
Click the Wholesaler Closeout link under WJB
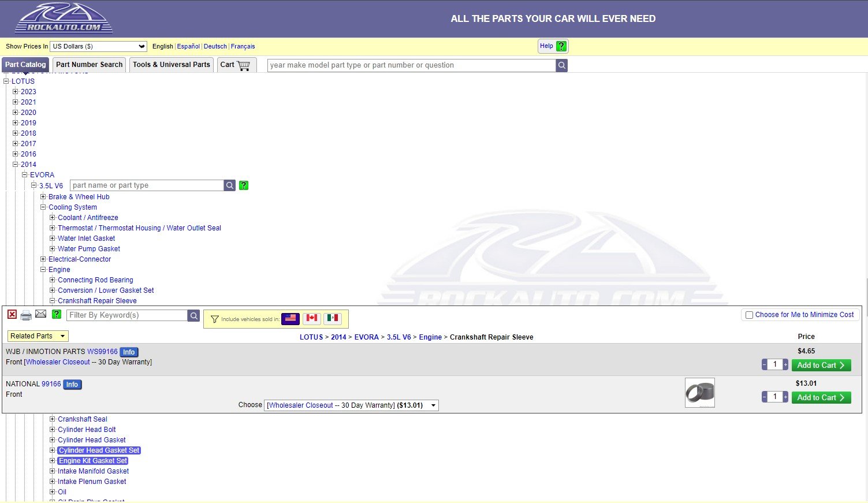[58, 362]
